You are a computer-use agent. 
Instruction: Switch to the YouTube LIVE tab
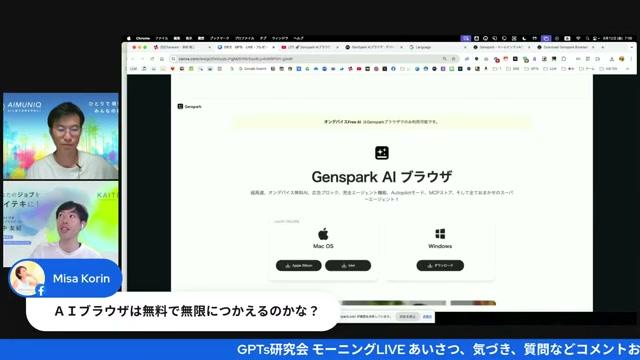tap(309, 47)
